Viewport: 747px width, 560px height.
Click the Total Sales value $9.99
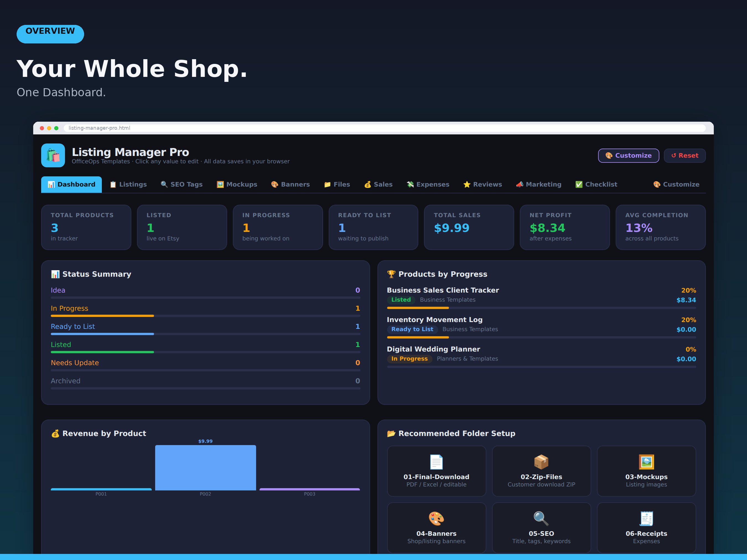click(x=452, y=228)
